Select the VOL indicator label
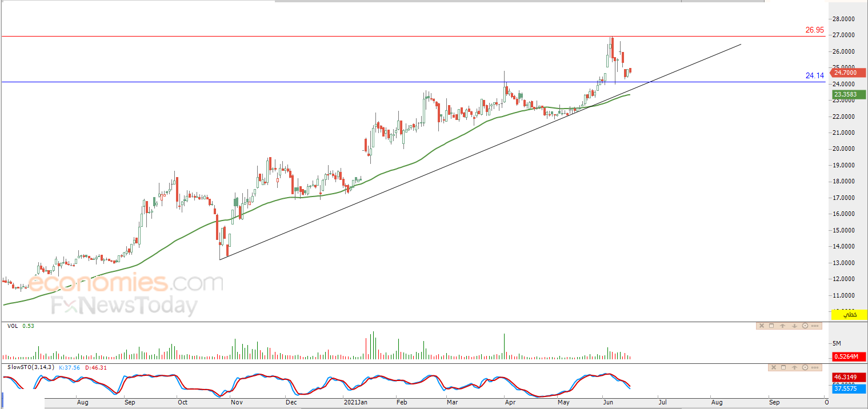Screen dimensions: 868x409 click(12, 326)
